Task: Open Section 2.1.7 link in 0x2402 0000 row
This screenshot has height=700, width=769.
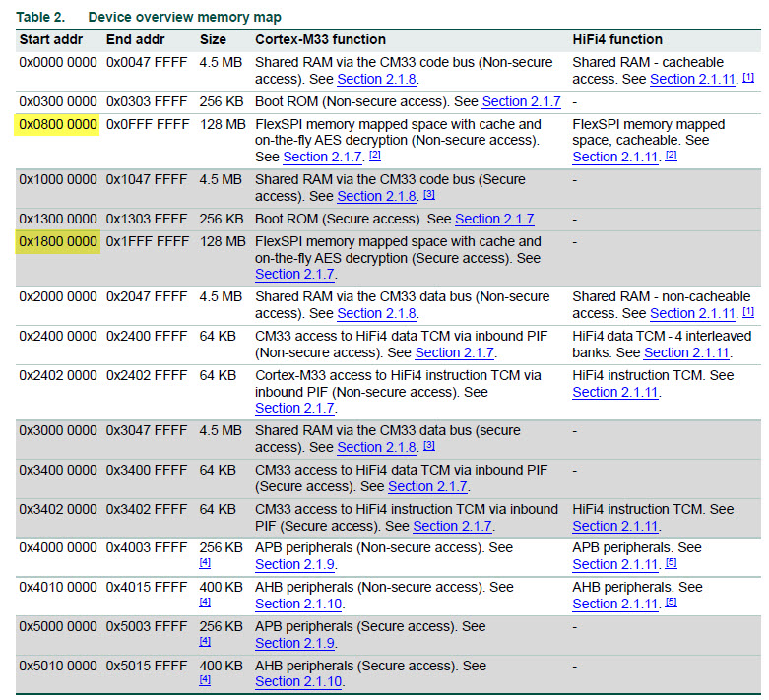Action: 294,409
